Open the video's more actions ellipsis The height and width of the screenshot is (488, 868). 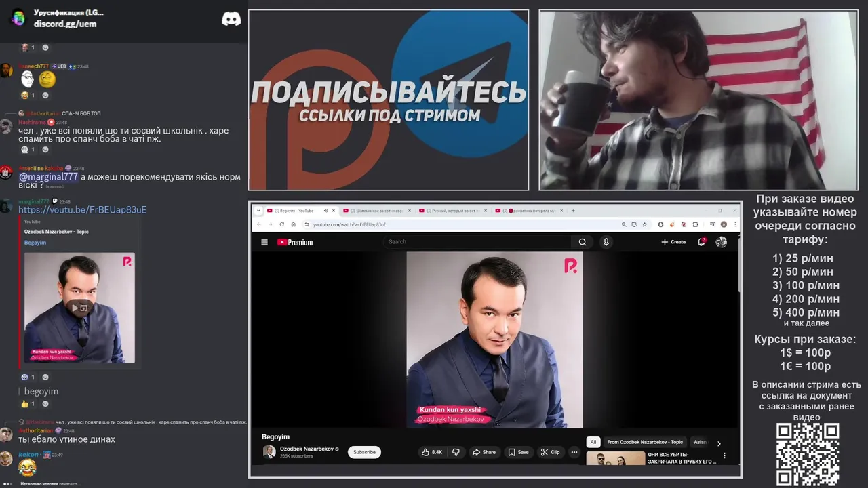click(574, 452)
